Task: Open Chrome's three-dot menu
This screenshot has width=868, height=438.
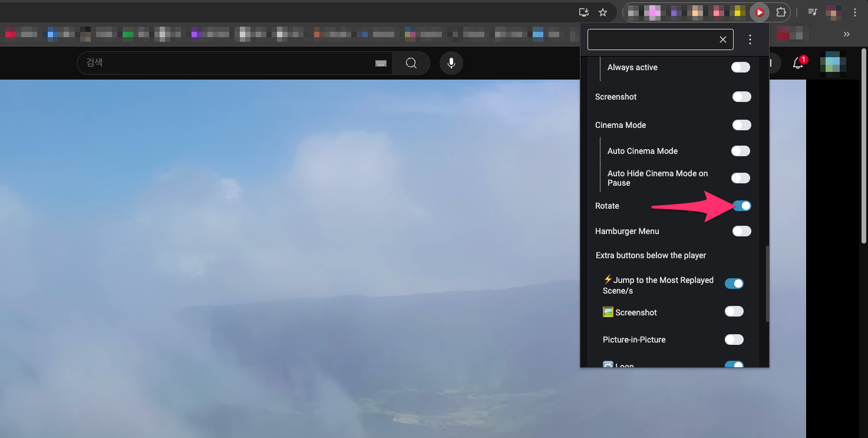Action: click(855, 12)
